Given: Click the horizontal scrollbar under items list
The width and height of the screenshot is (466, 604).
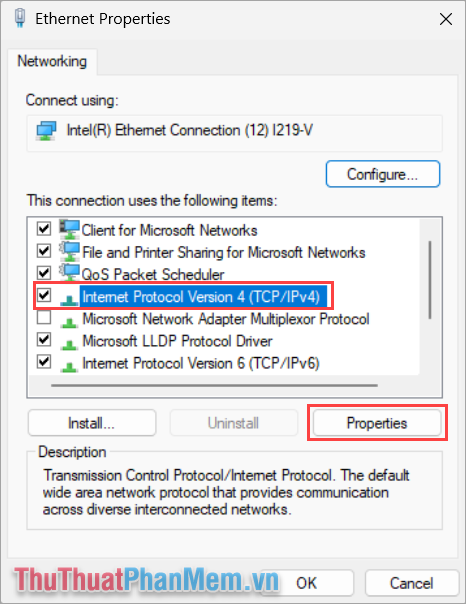Looking at the screenshot, I should (215, 385).
